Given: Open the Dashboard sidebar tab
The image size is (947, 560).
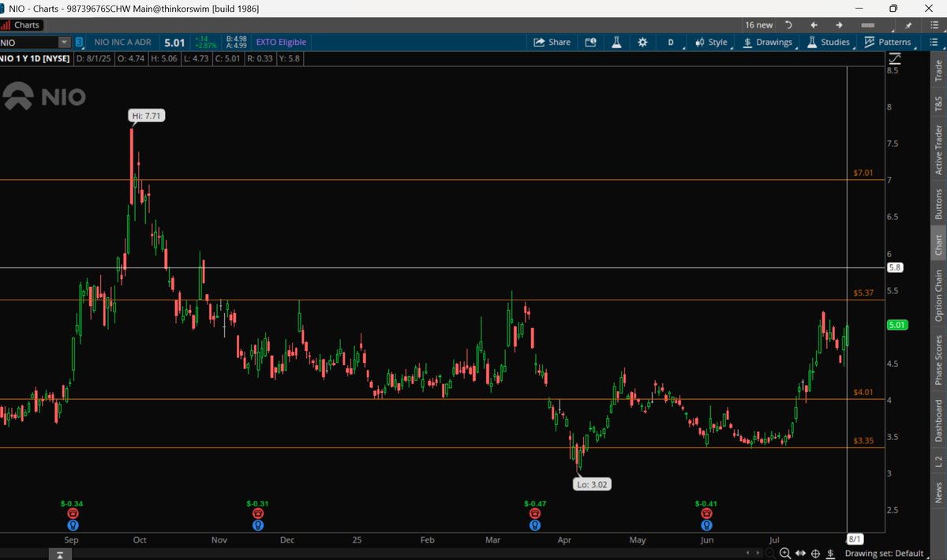Looking at the screenshot, I should pyautogui.click(x=938, y=420).
